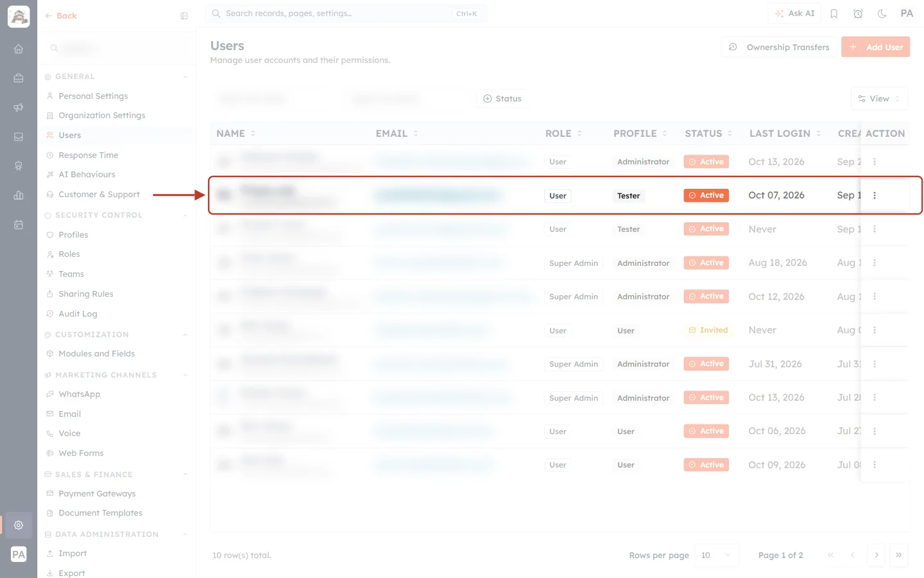Open Personal Settings in the sidebar
The height and width of the screenshot is (578, 924).
[93, 96]
